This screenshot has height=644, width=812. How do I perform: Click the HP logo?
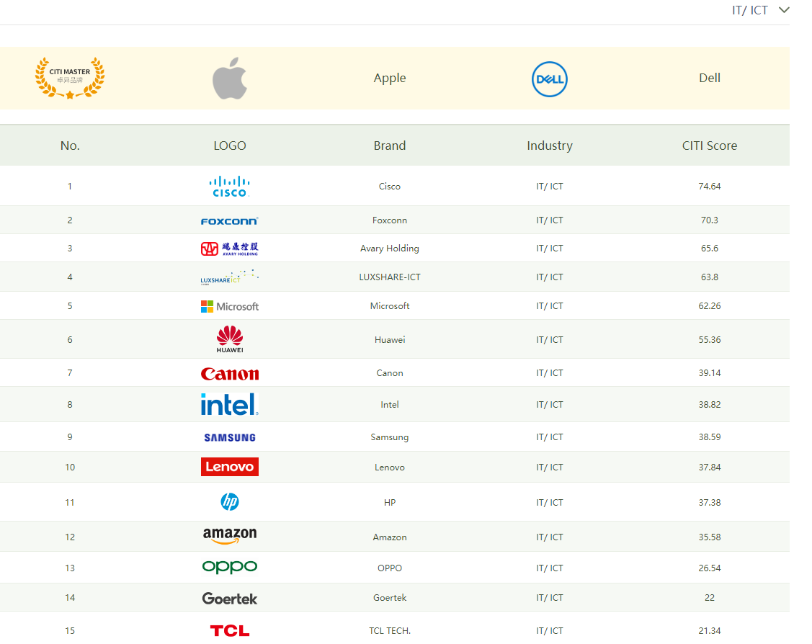(x=230, y=502)
